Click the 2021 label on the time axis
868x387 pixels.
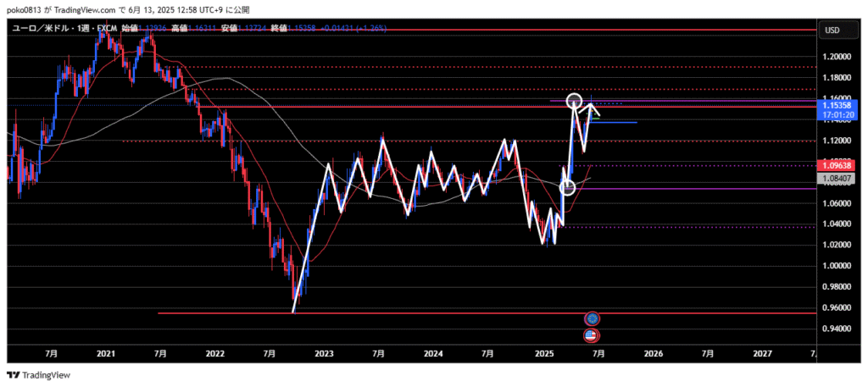[106, 352]
